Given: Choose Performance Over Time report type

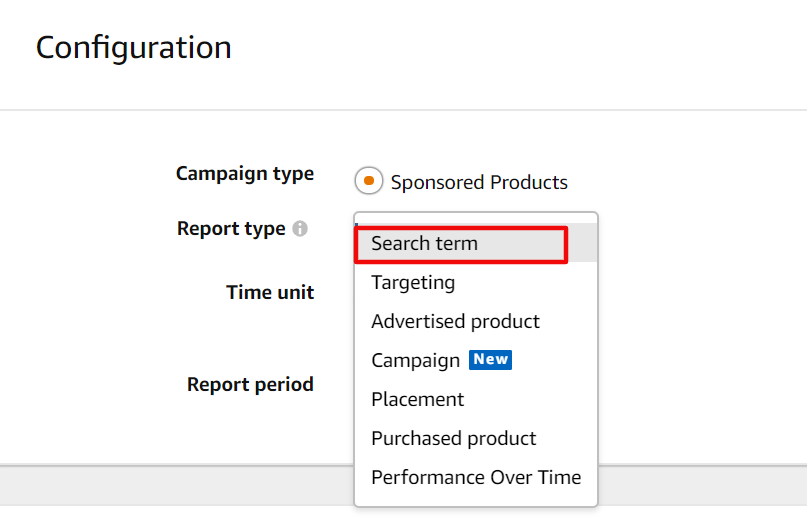Looking at the screenshot, I should click(476, 477).
